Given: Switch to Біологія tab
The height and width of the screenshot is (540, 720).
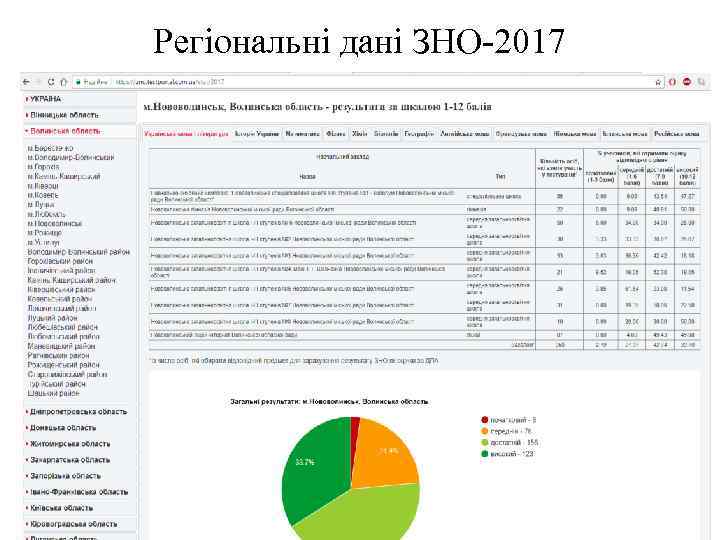Looking at the screenshot, I should coord(386,134).
